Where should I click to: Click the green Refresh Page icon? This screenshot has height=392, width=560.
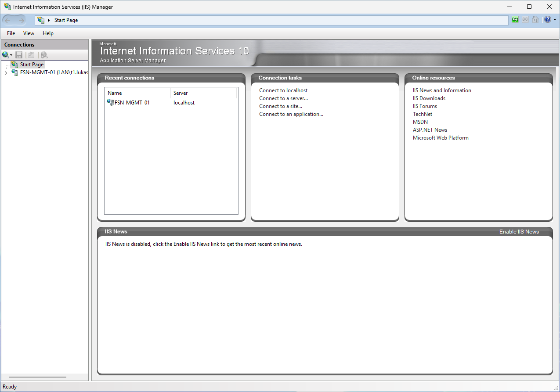[x=515, y=19]
